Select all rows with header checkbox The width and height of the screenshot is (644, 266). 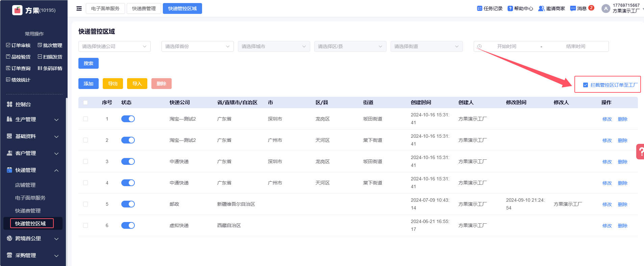85,103
